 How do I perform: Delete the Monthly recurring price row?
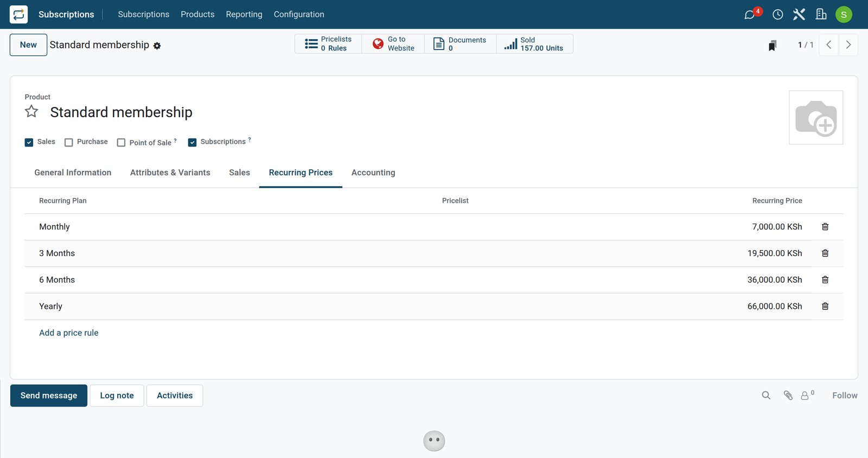pyautogui.click(x=825, y=227)
